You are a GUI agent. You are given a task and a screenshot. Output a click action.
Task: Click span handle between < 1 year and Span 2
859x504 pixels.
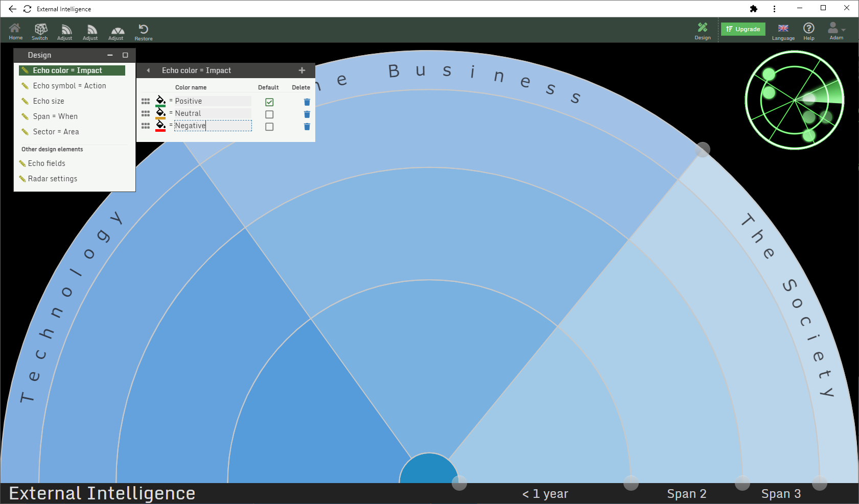click(631, 483)
